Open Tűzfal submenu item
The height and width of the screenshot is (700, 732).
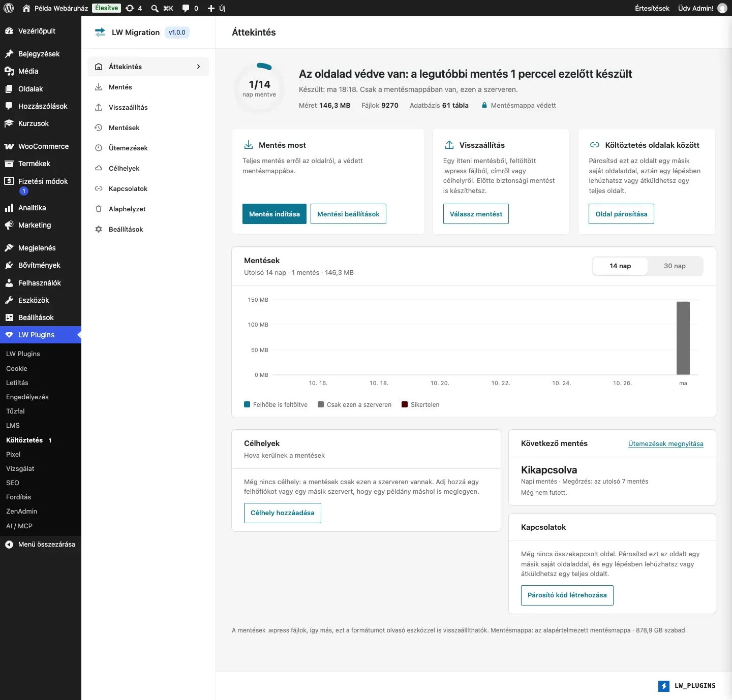coord(15,411)
